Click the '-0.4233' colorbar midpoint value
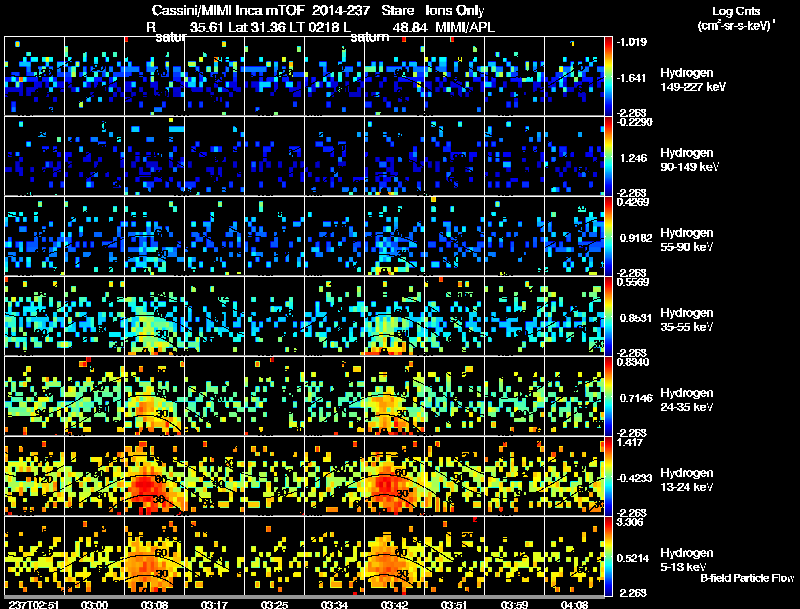This screenshot has height=609, width=800. point(634,478)
